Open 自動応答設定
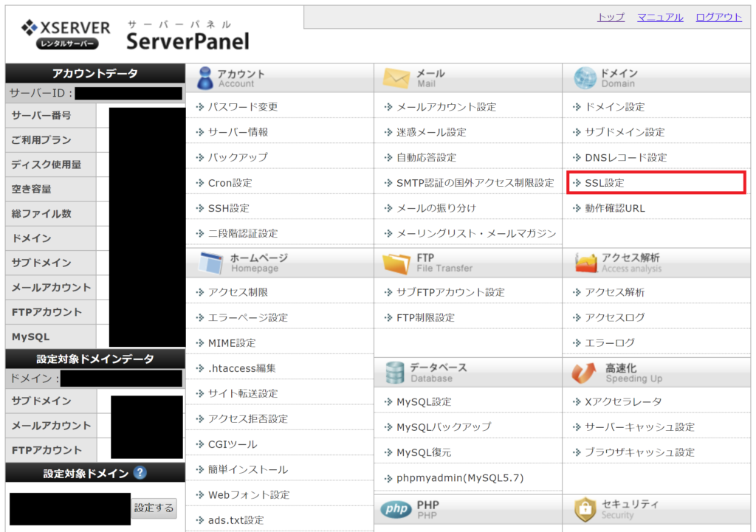Screen dimensions: 756x532 point(426,158)
